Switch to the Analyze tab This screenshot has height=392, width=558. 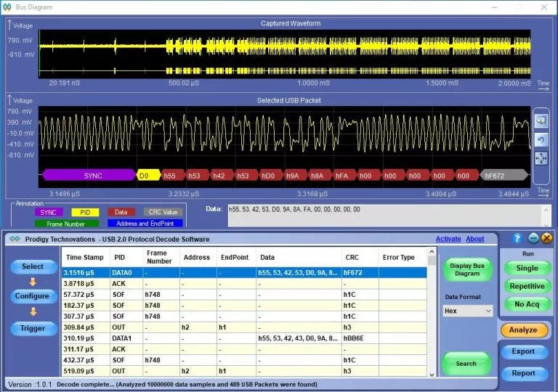pos(523,330)
